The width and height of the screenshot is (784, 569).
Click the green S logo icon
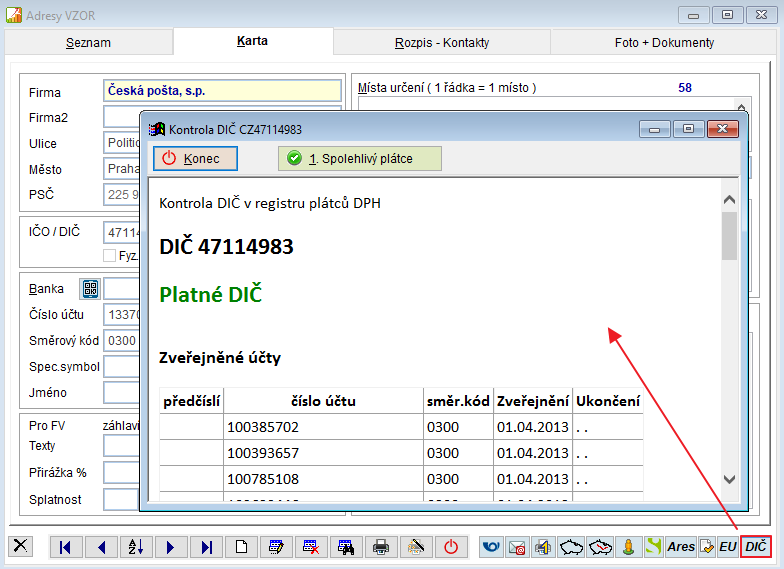654,547
